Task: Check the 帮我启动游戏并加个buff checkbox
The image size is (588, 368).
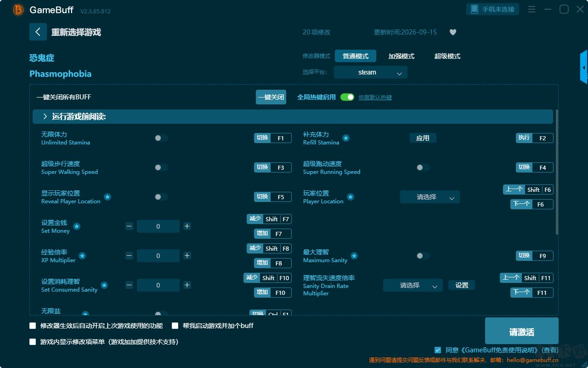Action: click(175, 326)
